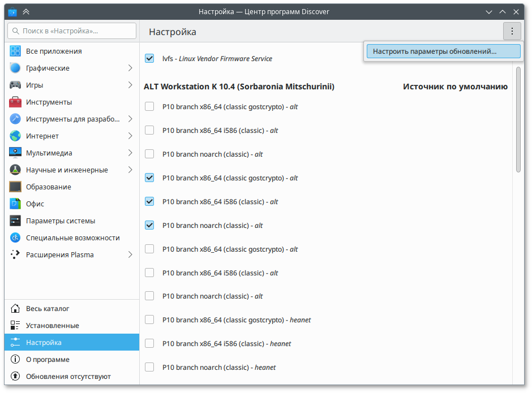Viewport: 532px width, 393px height.
Task: Click the Games gamepad icon
Action: point(15,85)
